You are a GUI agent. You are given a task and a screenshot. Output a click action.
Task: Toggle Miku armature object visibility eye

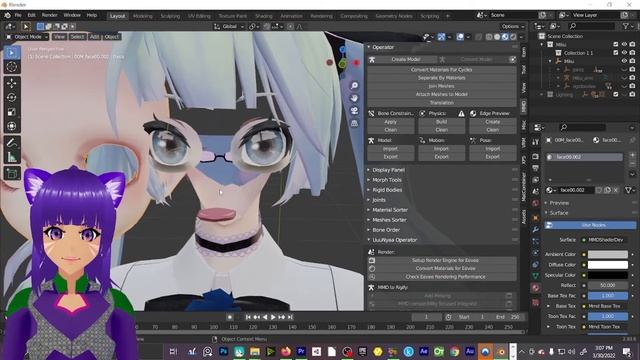click(x=624, y=61)
